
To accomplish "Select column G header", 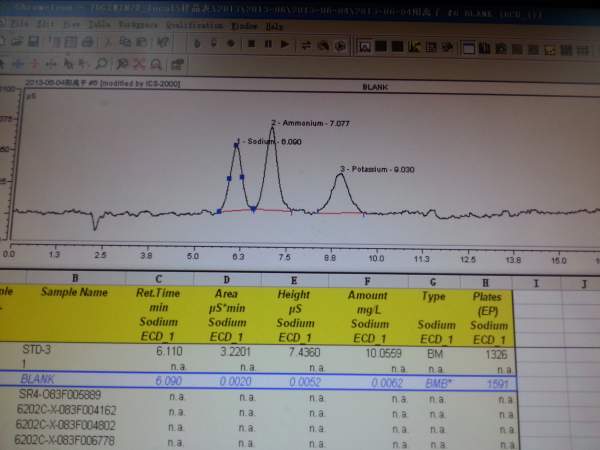I will (x=434, y=282).
